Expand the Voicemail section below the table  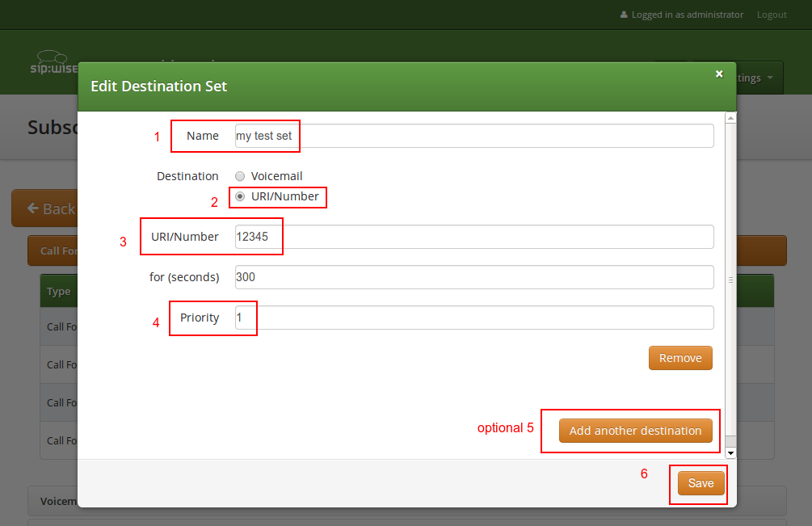[x=53, y=501]
